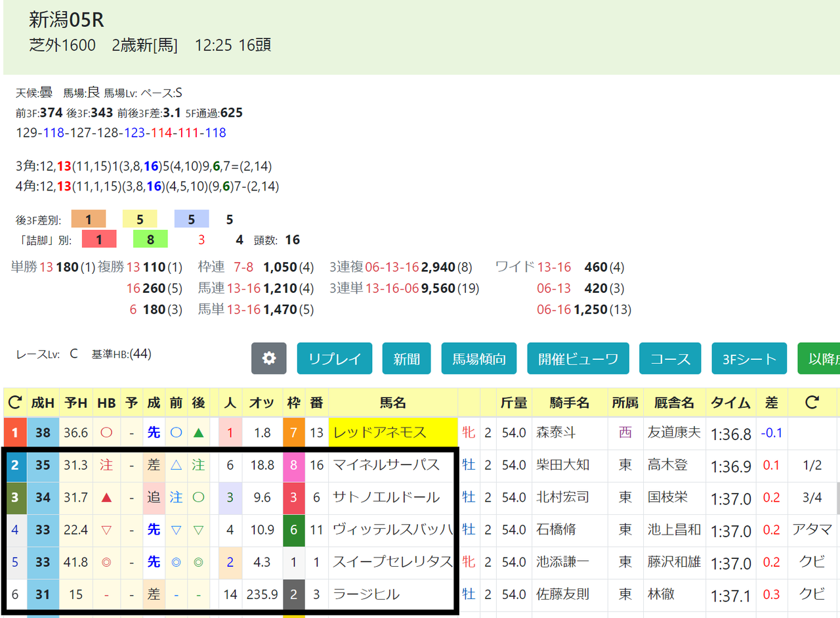
Task: Sort by the 成H column header
Action: tap(43, 403)
